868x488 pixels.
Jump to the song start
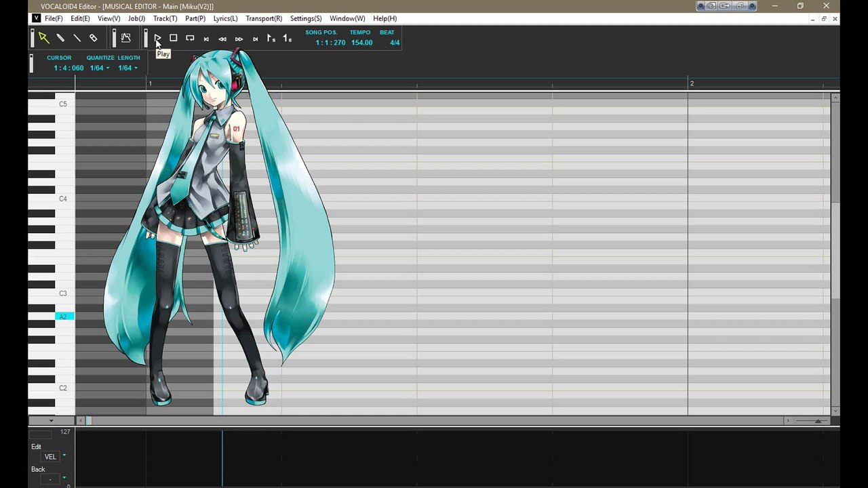click(x=206, y=39)
